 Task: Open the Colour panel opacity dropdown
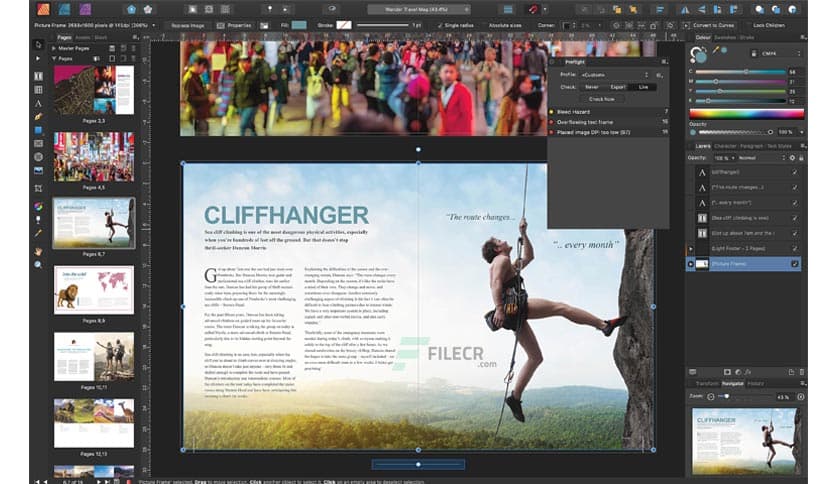tap(801, 132)
